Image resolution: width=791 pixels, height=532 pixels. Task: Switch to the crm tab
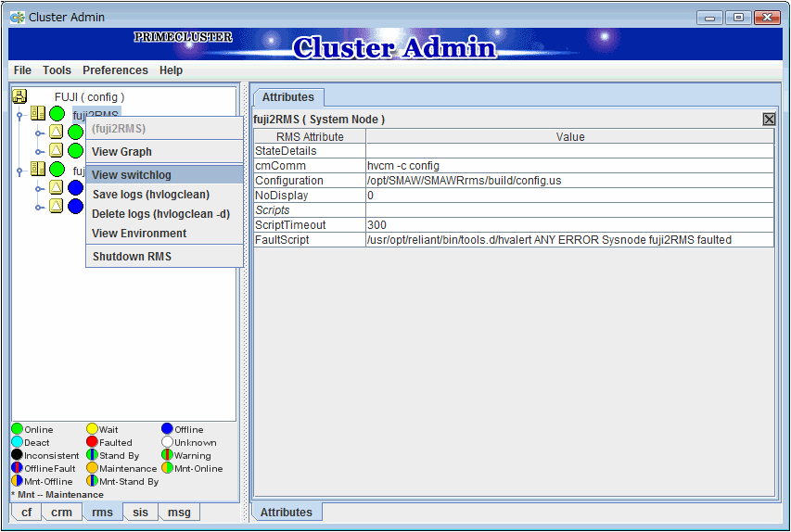[61, 512]
